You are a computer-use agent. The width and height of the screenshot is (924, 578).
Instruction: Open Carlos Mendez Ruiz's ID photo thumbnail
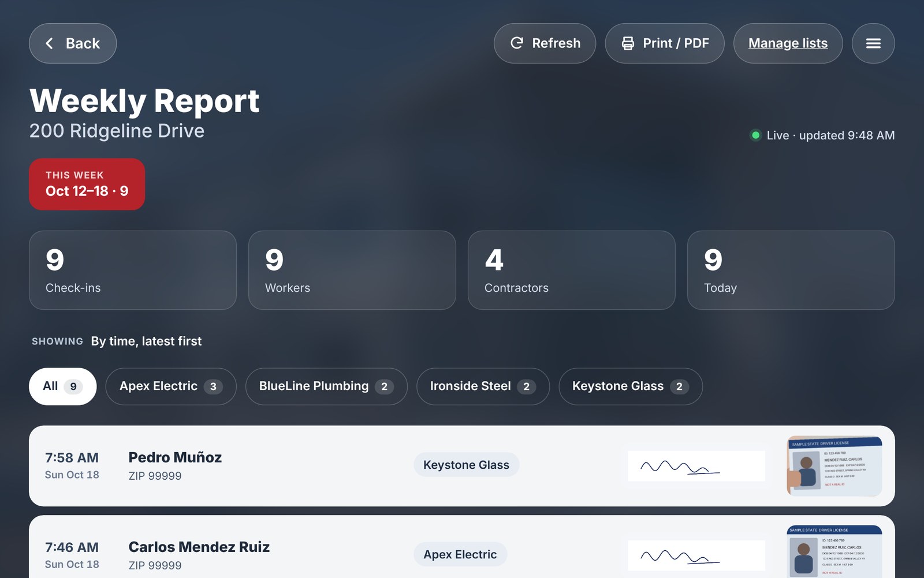coord(834,551)
